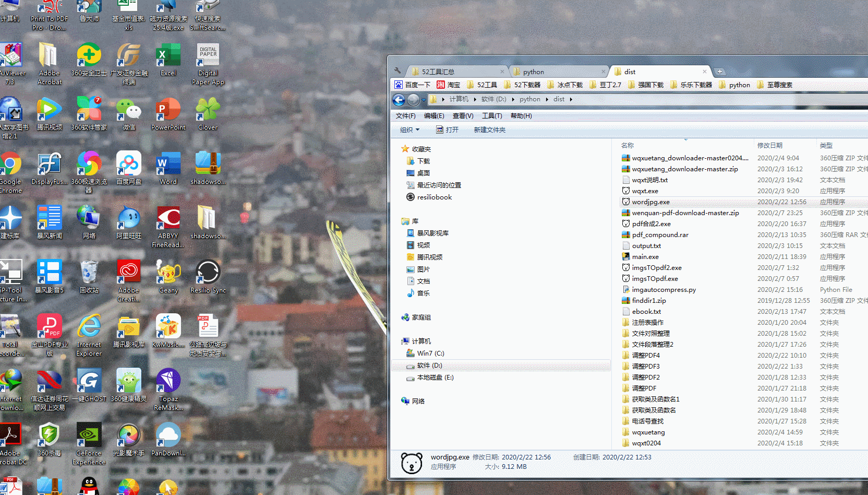The width and height of the screenshot is (868, 495).
Task: Open the 工具(T) menu
Action: pos(492,116)
